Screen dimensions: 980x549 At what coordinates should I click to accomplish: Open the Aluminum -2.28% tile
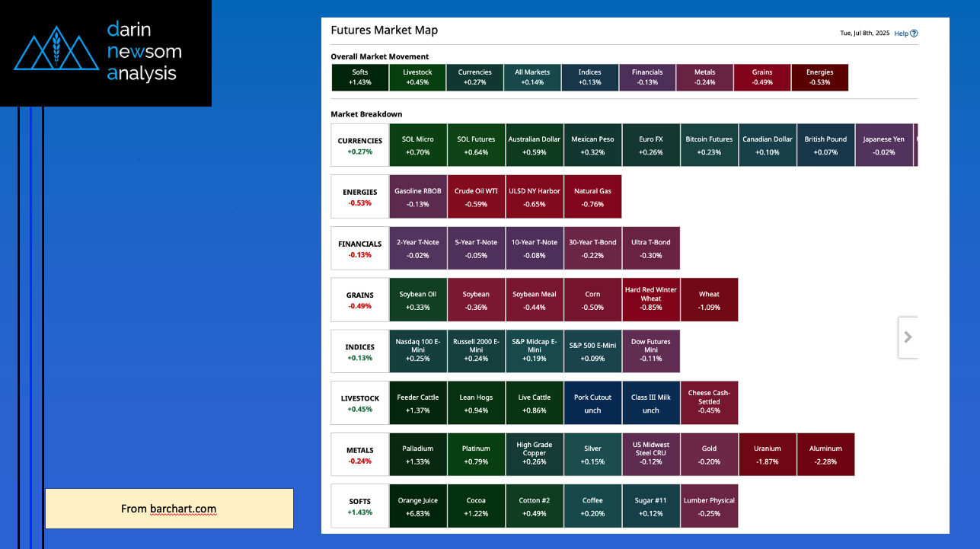pyautogui.click(x=825, y=455)
